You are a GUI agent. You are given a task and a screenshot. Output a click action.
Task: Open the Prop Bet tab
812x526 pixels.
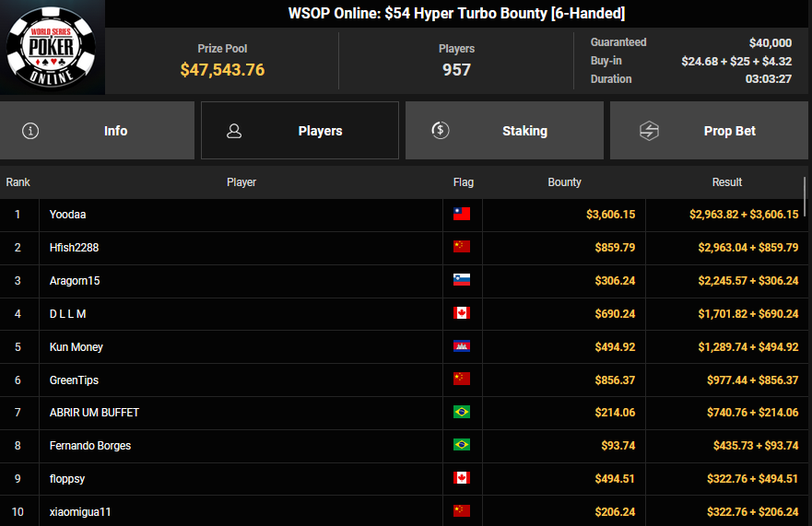pos(709,131)
